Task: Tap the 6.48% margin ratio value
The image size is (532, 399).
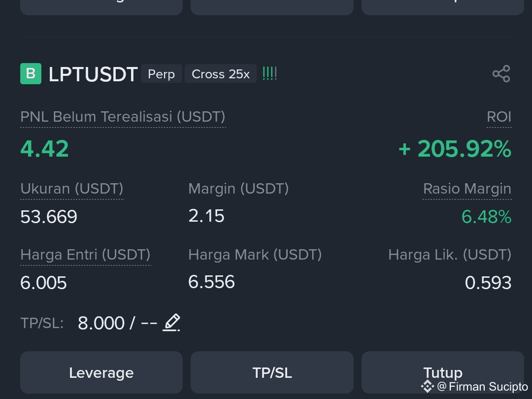Action: point(486,217)
